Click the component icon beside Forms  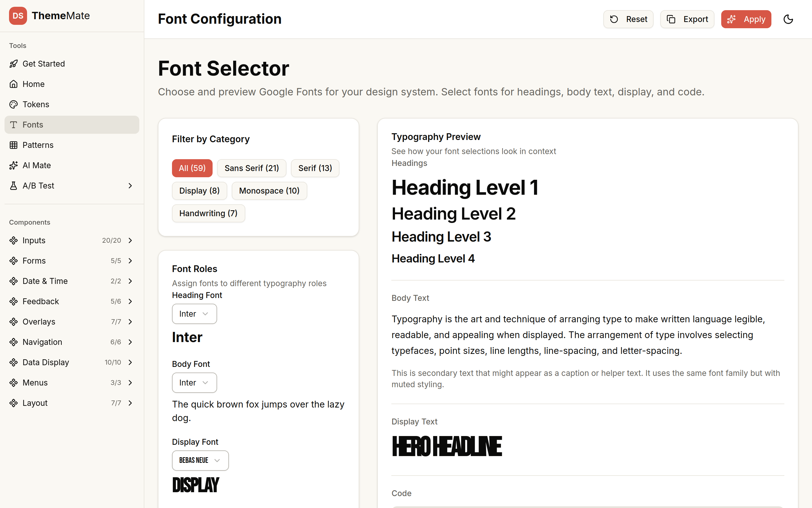pos(14,261)
